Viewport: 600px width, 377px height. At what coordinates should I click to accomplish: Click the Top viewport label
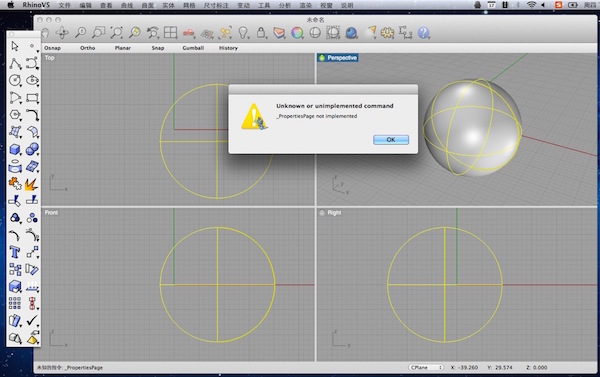pyautogui.click(x=50, y=58)
